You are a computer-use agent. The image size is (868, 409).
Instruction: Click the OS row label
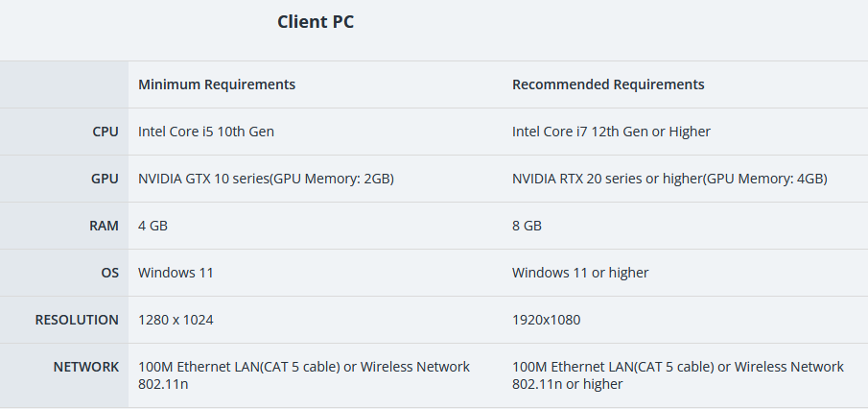click(x=109, y=273)
